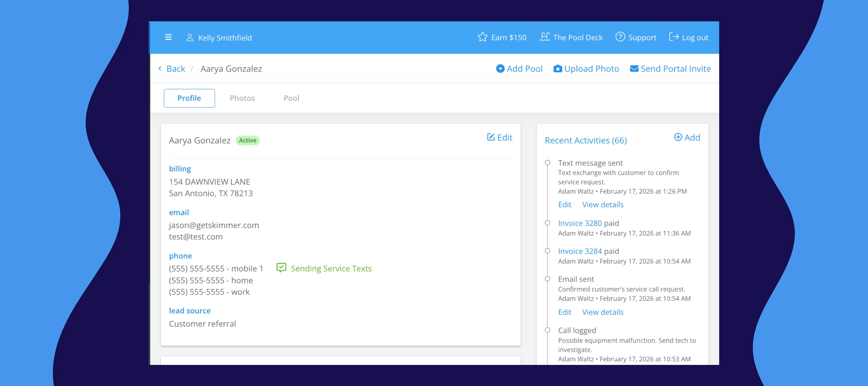
Task: Switch to the Pool tab
Action: pyautogui.click(x=291, y=98)
